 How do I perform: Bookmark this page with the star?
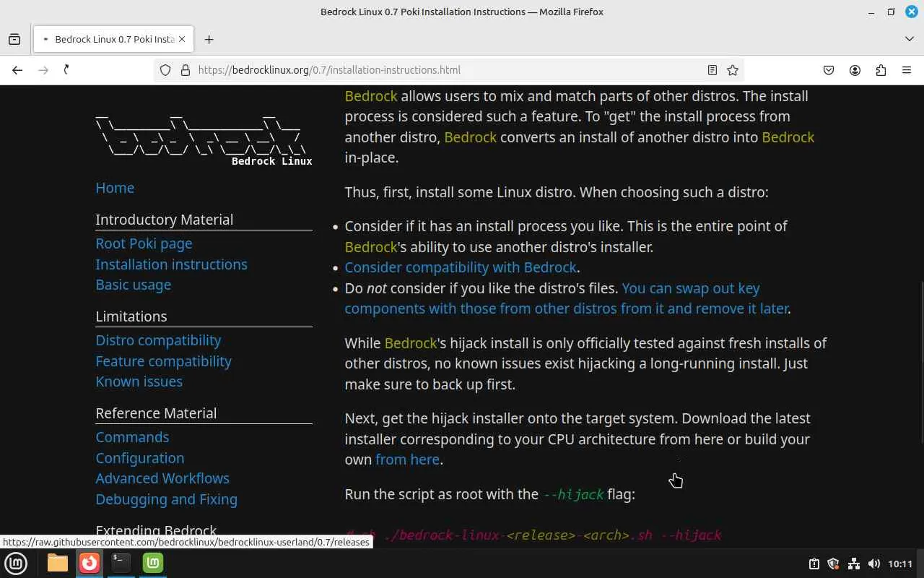[733, 70]
